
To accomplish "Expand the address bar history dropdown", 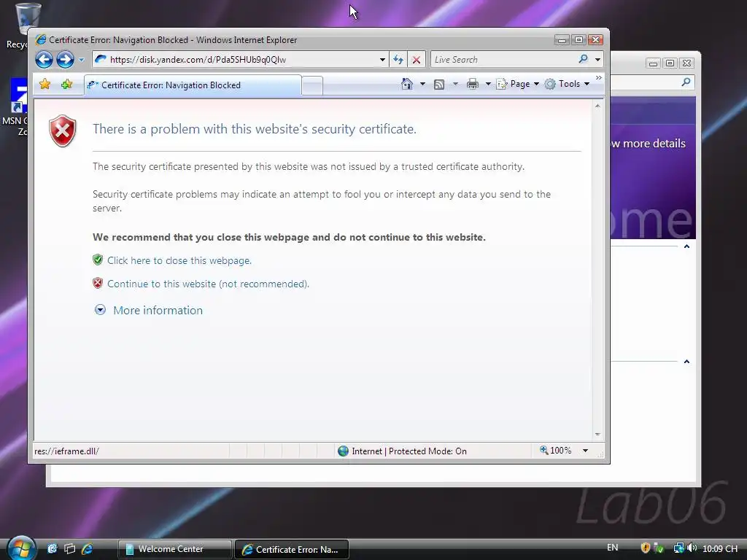I will click(x=382, y=60).
